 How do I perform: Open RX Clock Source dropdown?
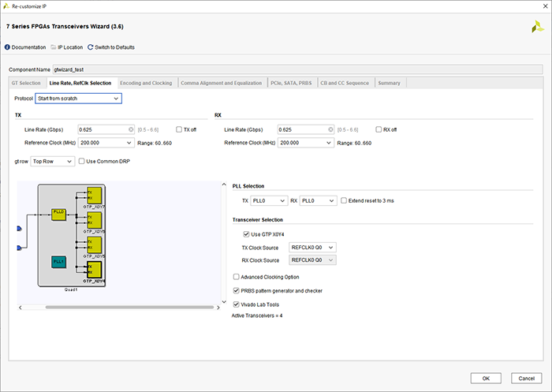[312, 260]
